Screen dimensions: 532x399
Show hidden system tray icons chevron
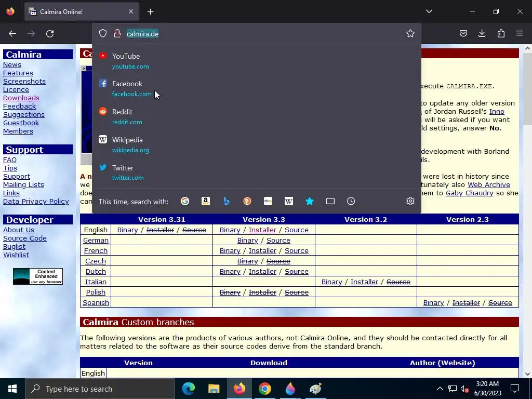440,389
